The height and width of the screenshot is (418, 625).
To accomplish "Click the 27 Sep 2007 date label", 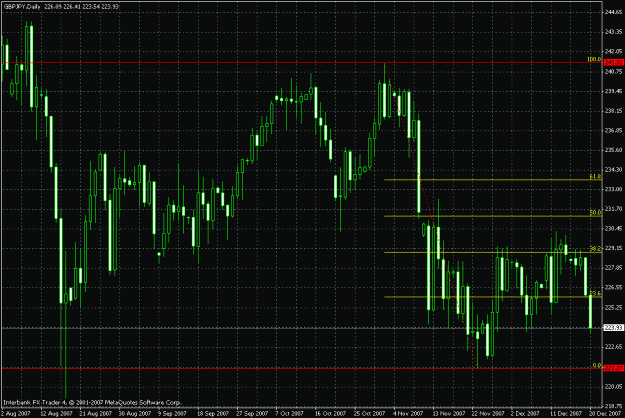I will tap(252, 414).
